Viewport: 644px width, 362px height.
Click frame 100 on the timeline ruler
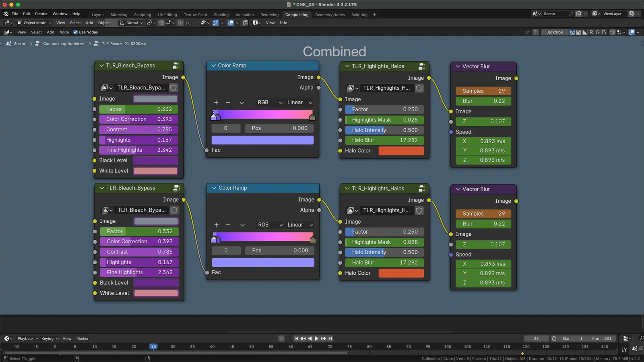447,346
